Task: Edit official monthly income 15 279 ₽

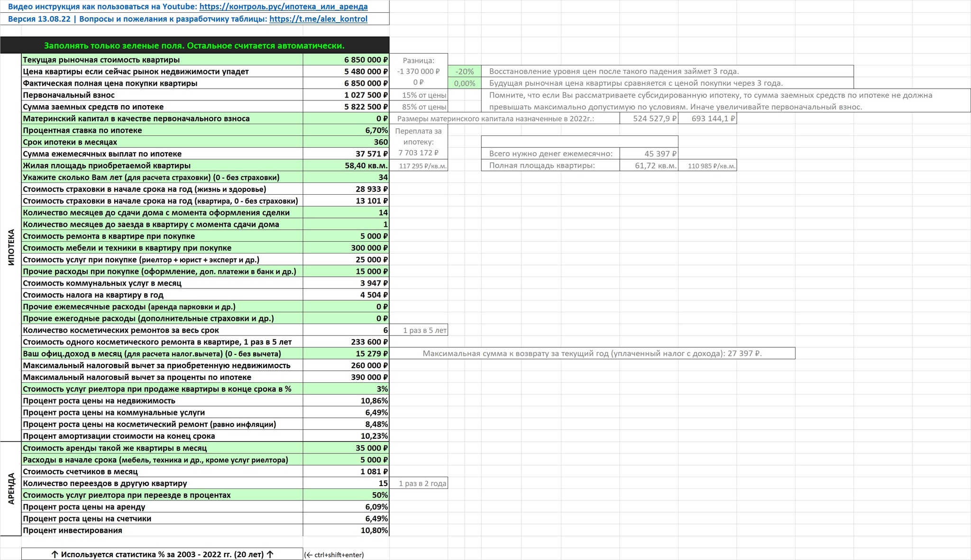Action: tap(346, 353)
